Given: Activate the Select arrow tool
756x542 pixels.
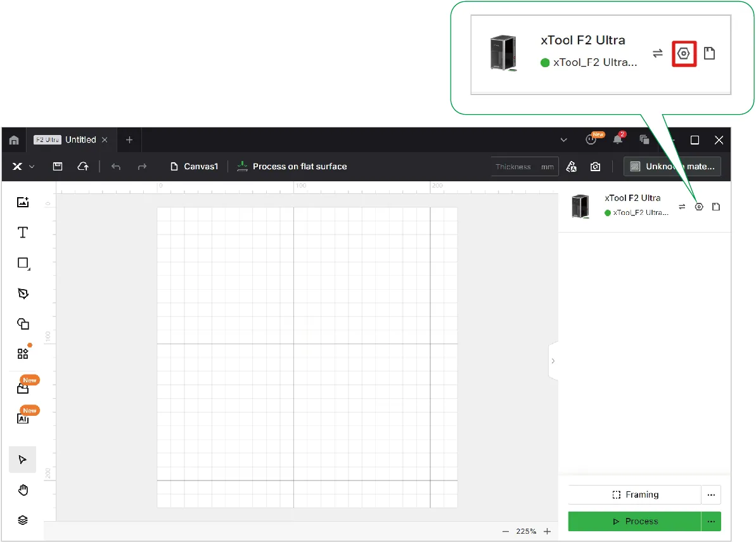Looking at the screenshot, I should tap(23, 460).
